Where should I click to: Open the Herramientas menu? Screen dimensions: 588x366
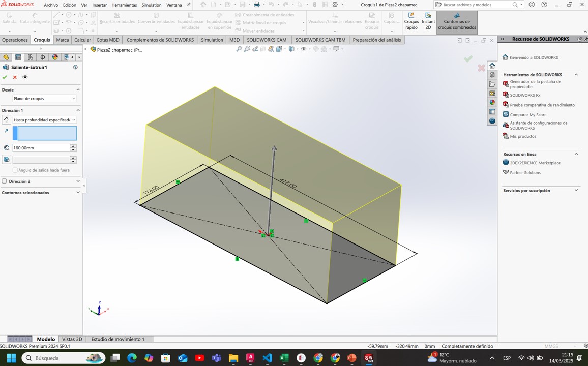[x=124, y=5]
